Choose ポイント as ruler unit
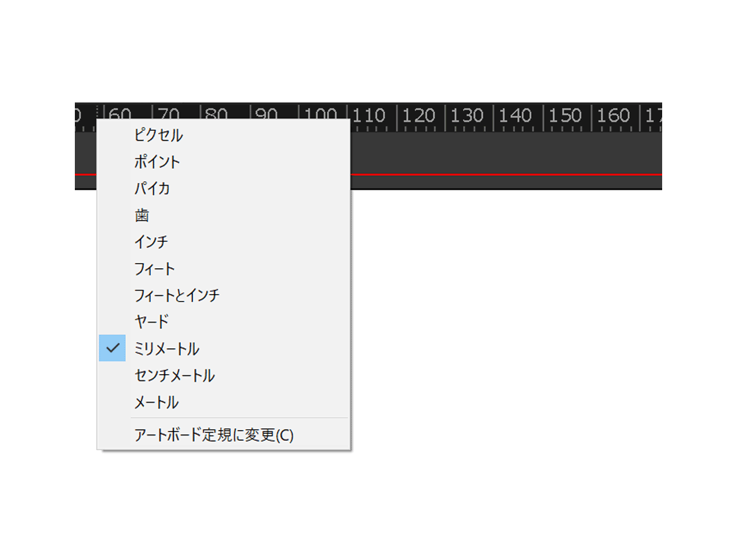 coord(223,162)
